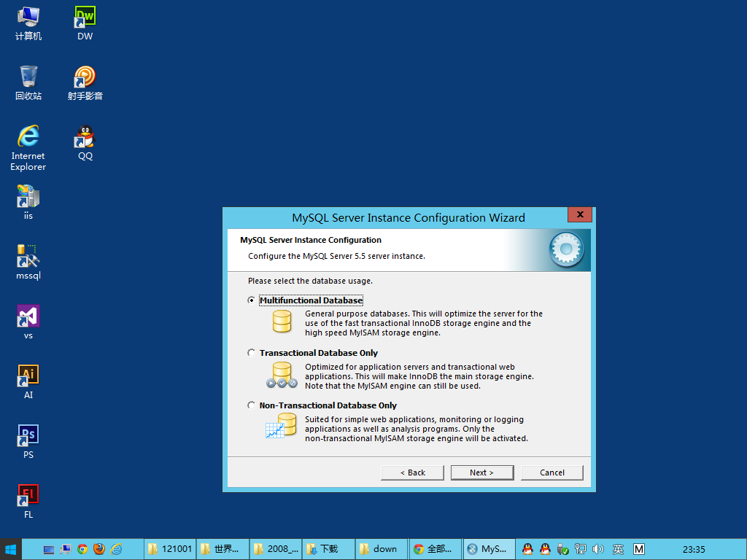This screenshot has width=747, height=560.
Task: Select the PS Photoshop desktop shortcut
Action: (28, 442)
